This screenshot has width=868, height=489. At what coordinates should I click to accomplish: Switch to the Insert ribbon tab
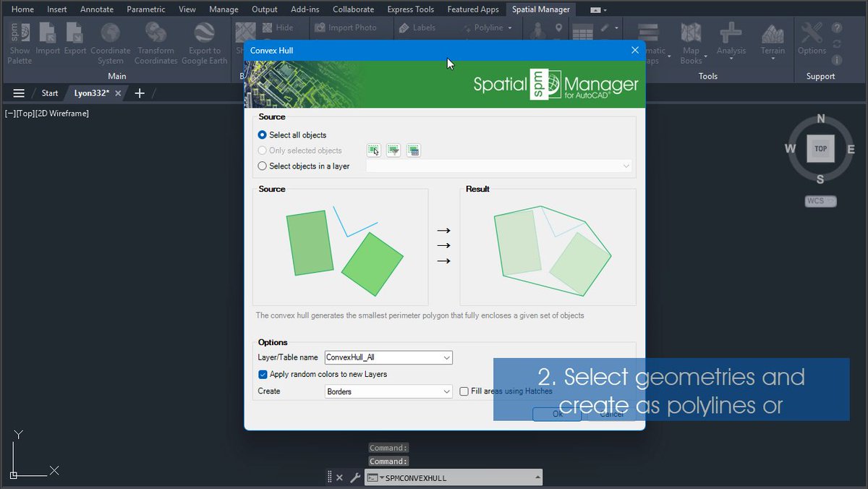57,9
